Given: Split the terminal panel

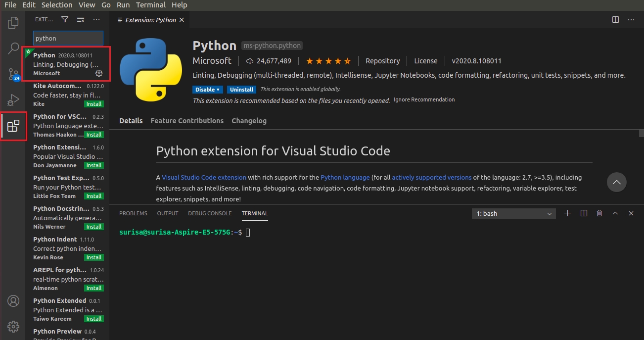Looking at the screenshot, I should (584, 213).
